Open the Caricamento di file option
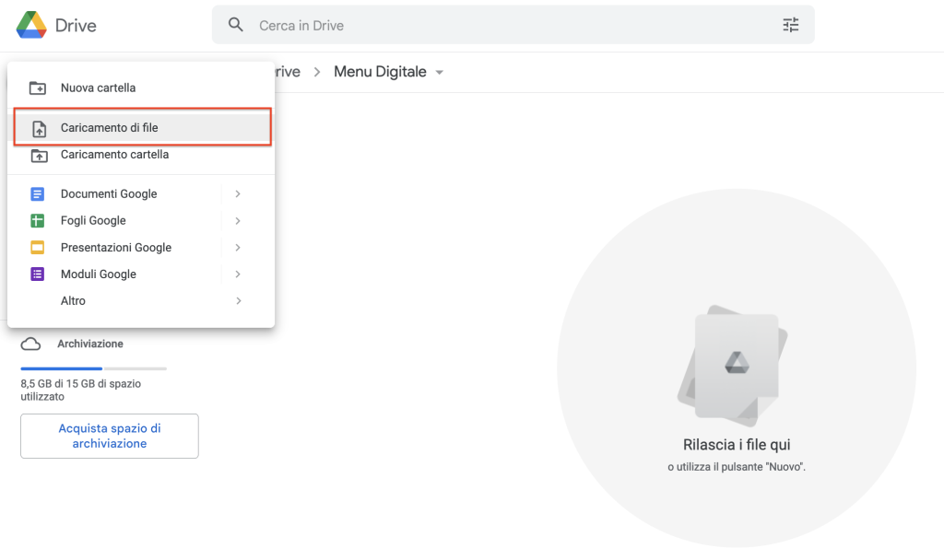The image size is (944, 560). pos(110,127)
